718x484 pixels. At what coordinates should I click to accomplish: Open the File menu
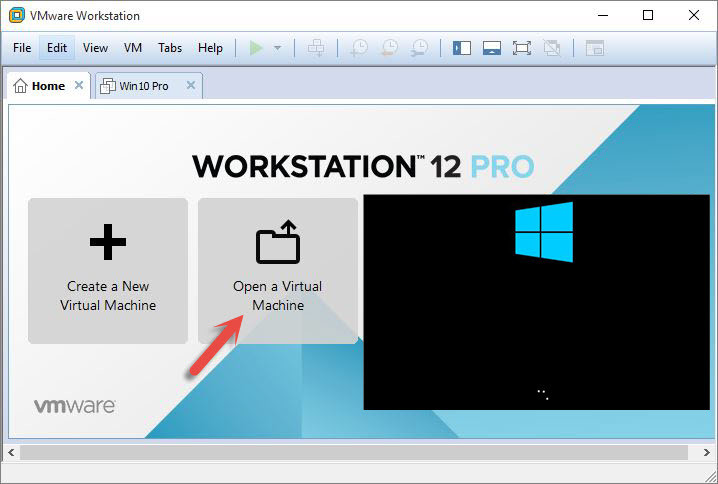point(22,48)
